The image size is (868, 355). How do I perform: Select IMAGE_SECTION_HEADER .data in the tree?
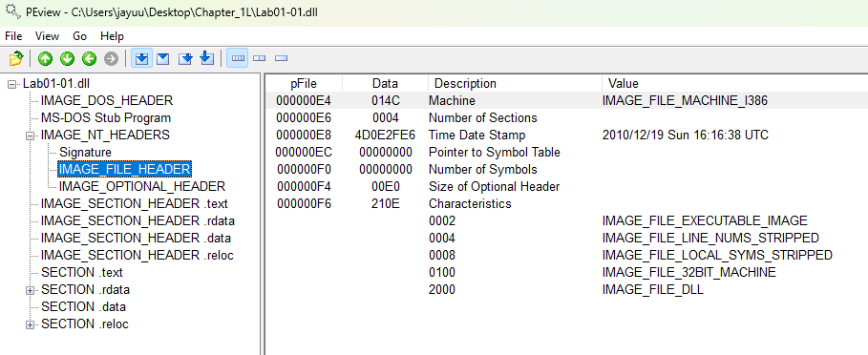136,239
